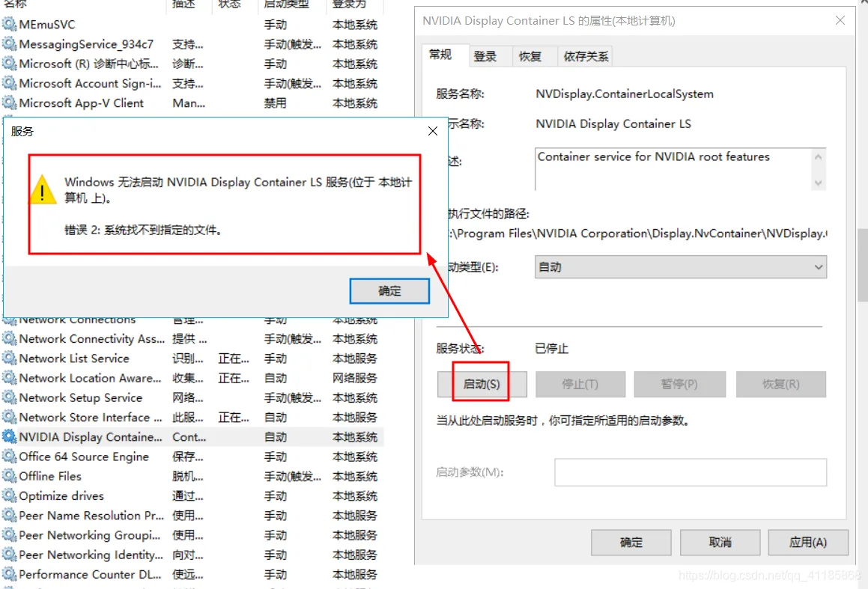Viewport: 868px width, 589px height.
Task: Click the MessagingService_934c7 gear icon
Action: click(x=9, y=43)
